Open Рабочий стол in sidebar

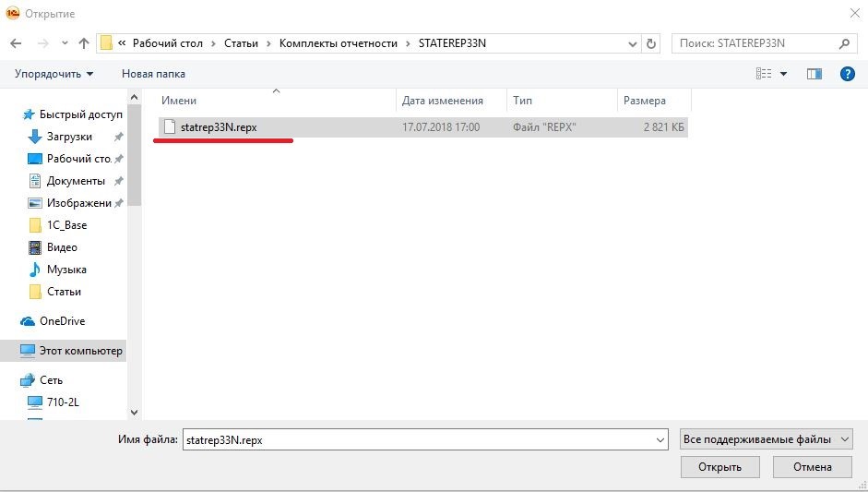(79, 159)
